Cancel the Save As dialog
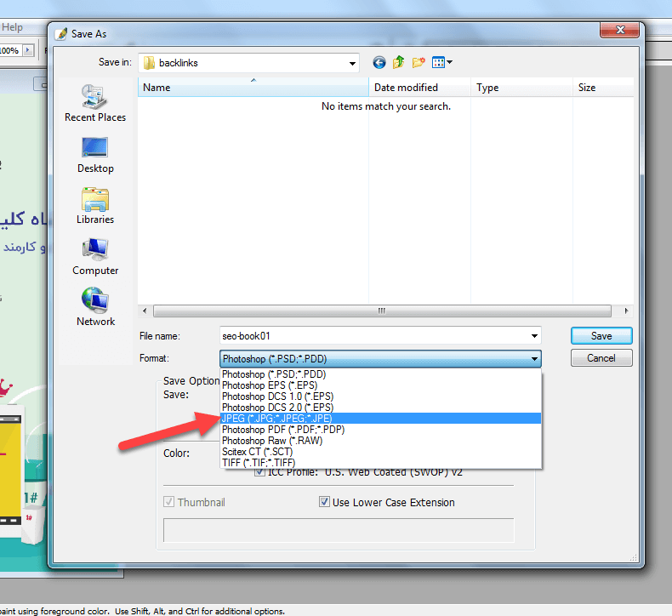 pos(601,358)
